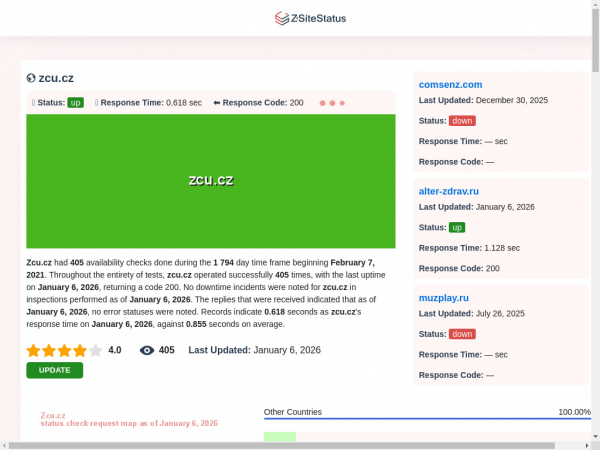Click the green 'up' status badge for zcu.cz
This screenshot has width=600, height=450.
75,103
